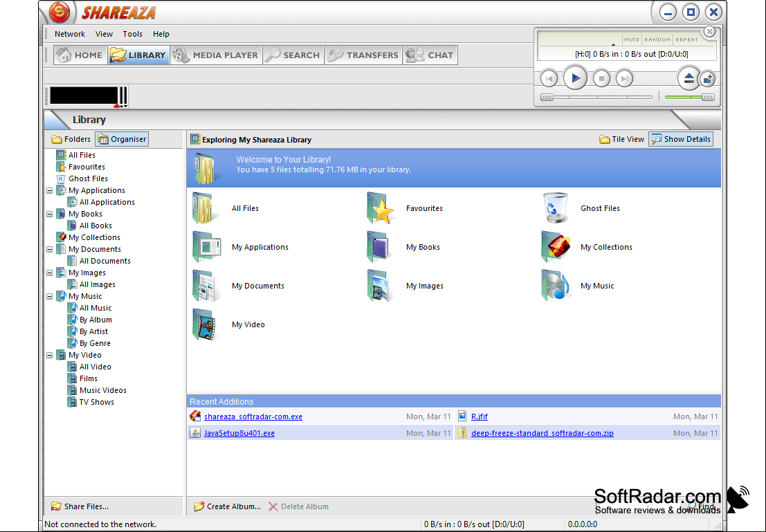Open the All Files folder tile icon

(205, 208)
